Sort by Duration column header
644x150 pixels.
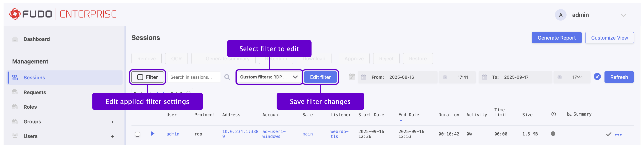[448, 115]
